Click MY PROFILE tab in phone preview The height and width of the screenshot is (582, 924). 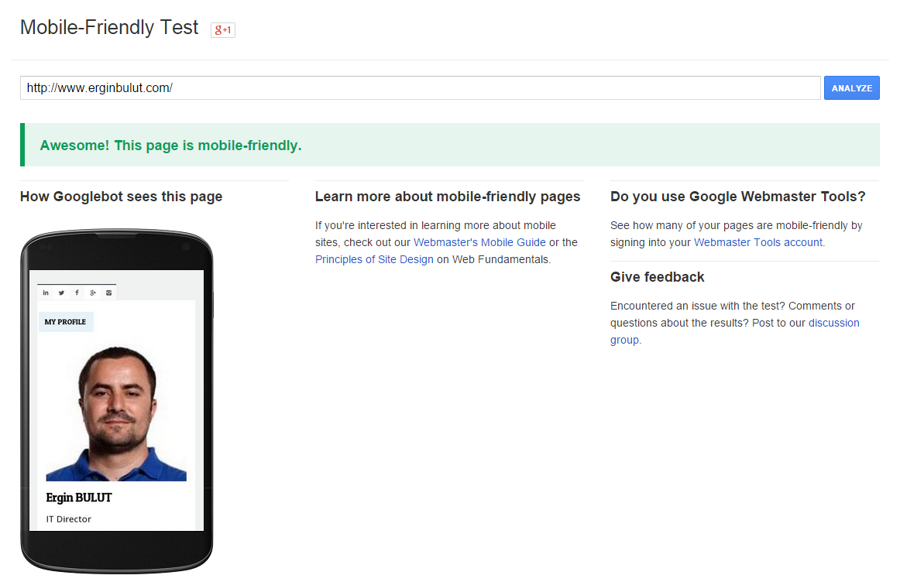65,322
